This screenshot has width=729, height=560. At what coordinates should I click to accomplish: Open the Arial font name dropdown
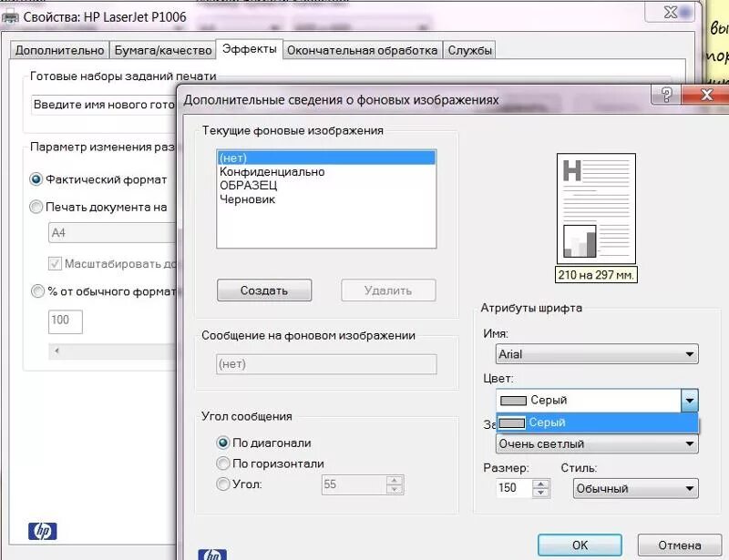[597, 354]
